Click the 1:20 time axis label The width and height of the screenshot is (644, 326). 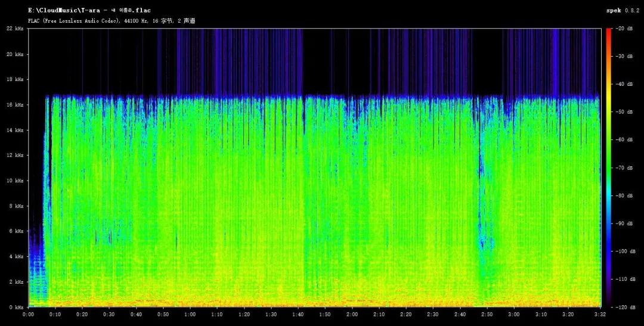244,315
